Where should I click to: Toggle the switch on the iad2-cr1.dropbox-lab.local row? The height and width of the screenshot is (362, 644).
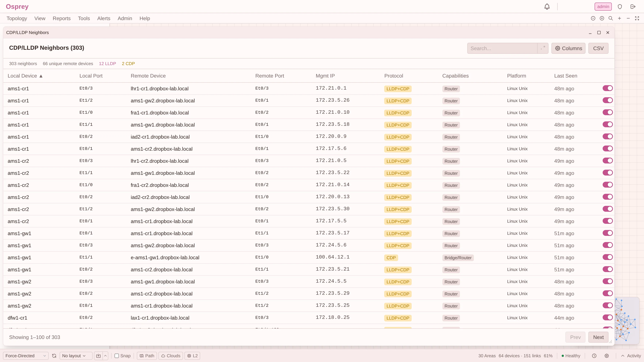(607, 136)
